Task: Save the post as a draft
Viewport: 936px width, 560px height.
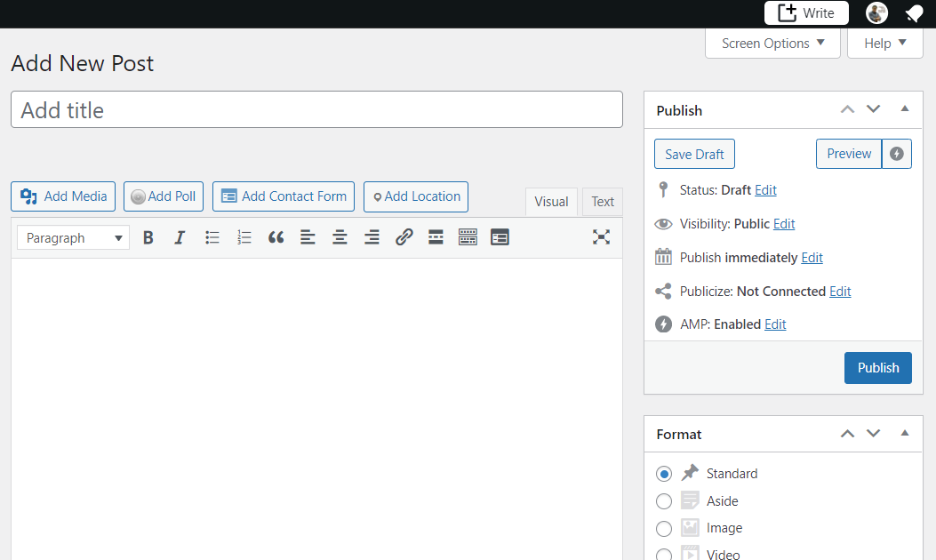Action: 693,153
